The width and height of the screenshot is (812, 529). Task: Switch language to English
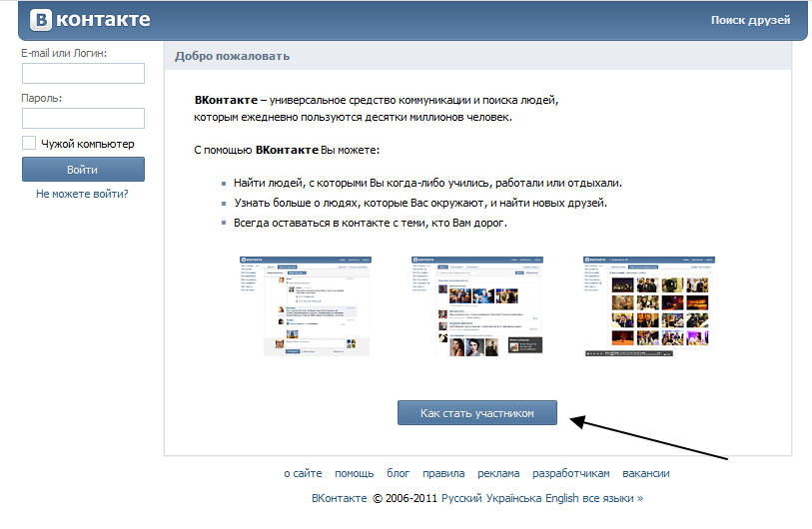(562, 498)
